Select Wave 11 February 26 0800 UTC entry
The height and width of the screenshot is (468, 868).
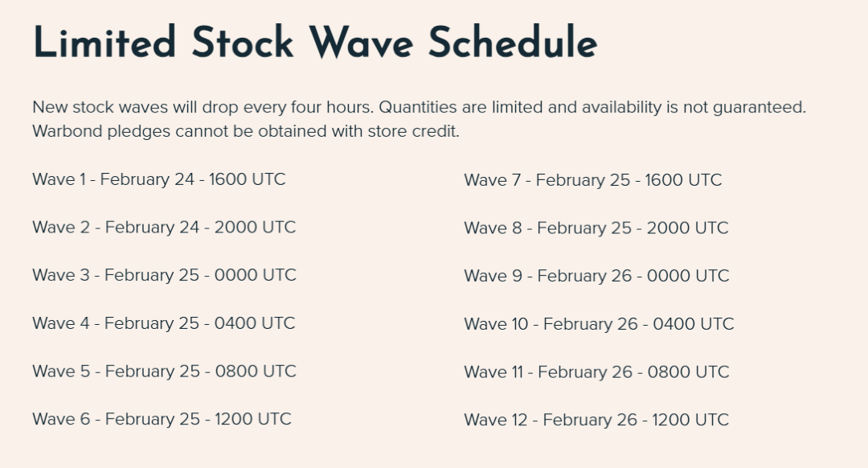coord(596,372)
